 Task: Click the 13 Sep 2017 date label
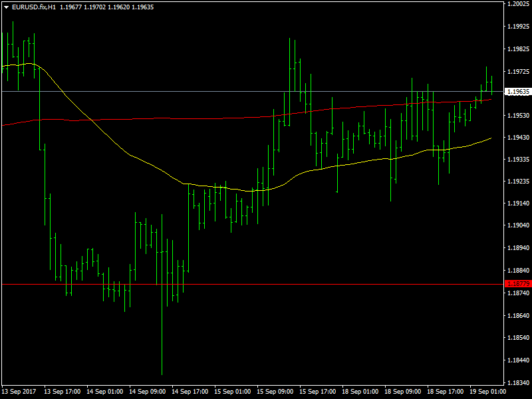tap(19, 392)
